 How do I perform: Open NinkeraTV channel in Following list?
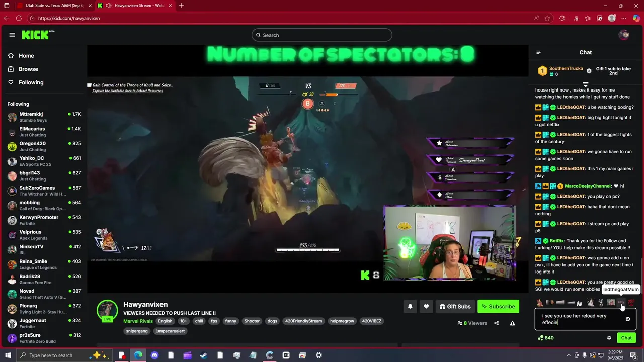pyautogui.click(x=44, y=249)
